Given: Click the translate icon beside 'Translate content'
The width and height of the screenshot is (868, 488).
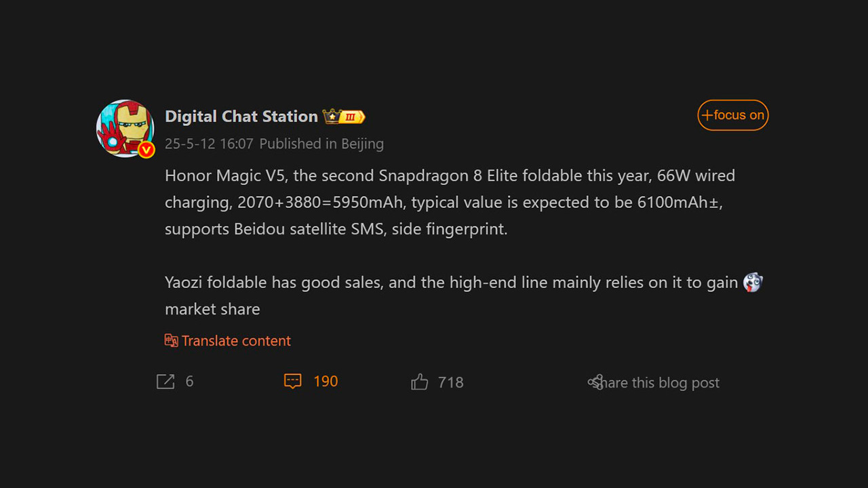Looking at the screenshot, I should [x=172, y=340].
